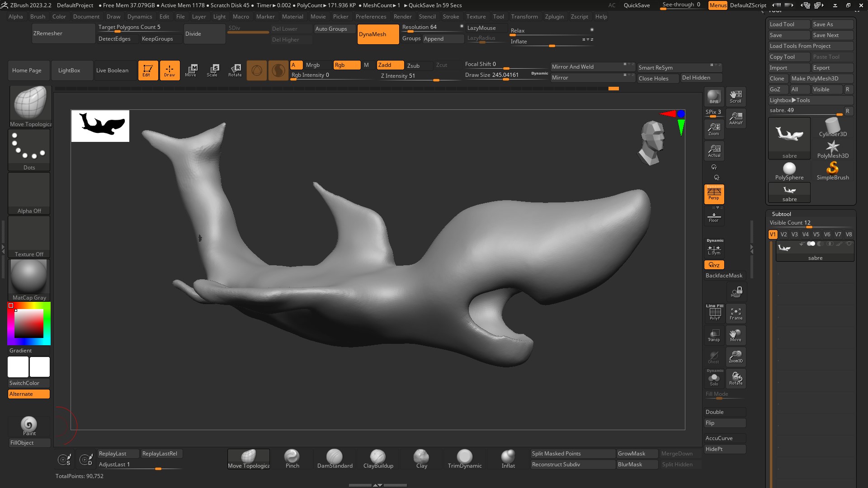Collapse the Subtool panel header
Viewport: 868px width, 488px height.
pos(781,214)
